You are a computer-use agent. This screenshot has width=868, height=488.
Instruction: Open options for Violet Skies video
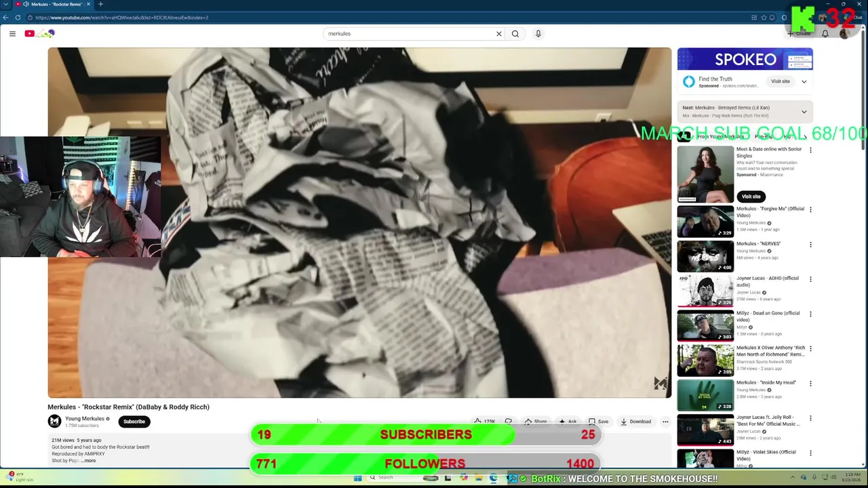[x=810, y=453]
